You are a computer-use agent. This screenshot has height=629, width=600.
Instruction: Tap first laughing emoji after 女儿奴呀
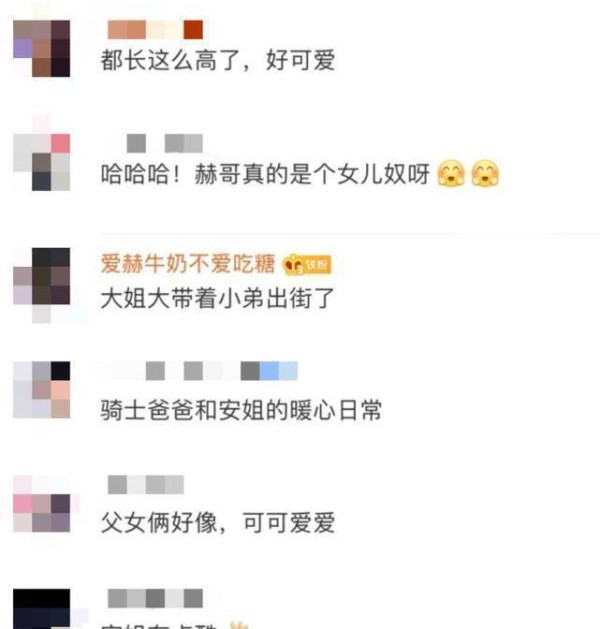(x=451, y=174)
